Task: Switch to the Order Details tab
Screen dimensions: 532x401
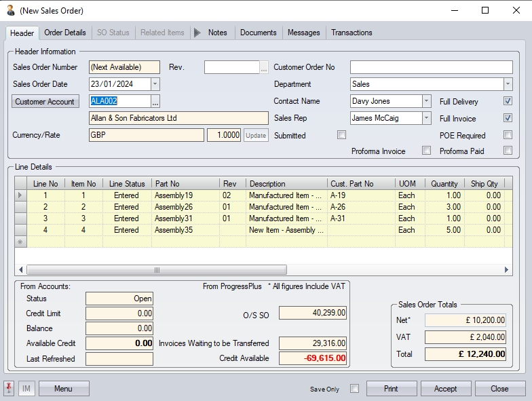Action: (65, 33)
